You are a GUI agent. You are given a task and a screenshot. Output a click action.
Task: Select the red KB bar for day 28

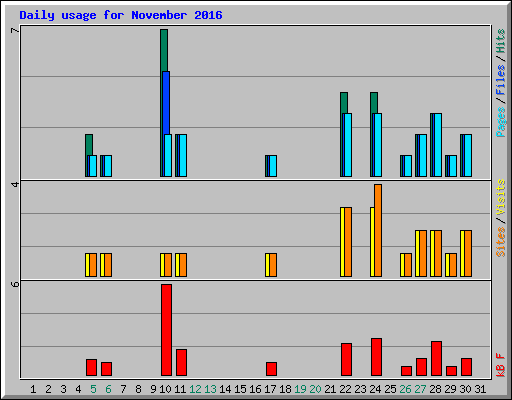[436, 359]
